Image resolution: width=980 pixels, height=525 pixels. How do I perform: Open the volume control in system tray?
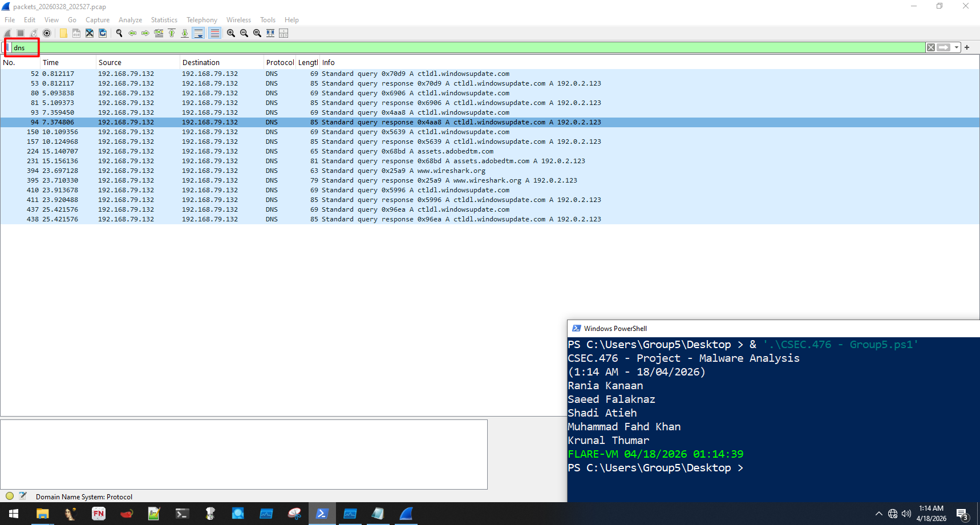click(906, 514)
